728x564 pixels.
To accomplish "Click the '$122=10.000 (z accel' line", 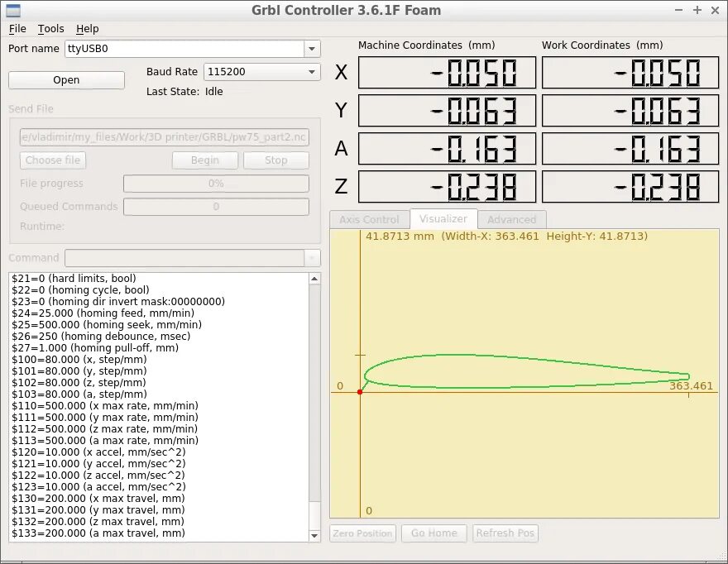I will tap(98, 476).
